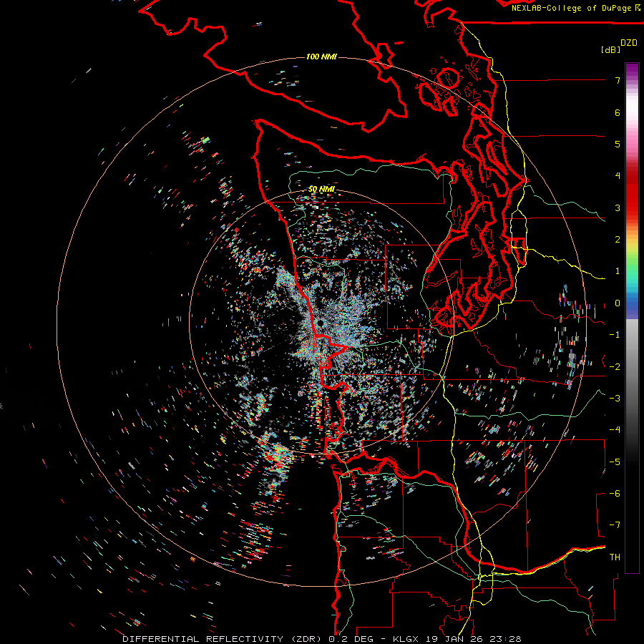The image size is (644, 644).
Task: Click the DZD product label above scale
Action: [x=629, y=43]
